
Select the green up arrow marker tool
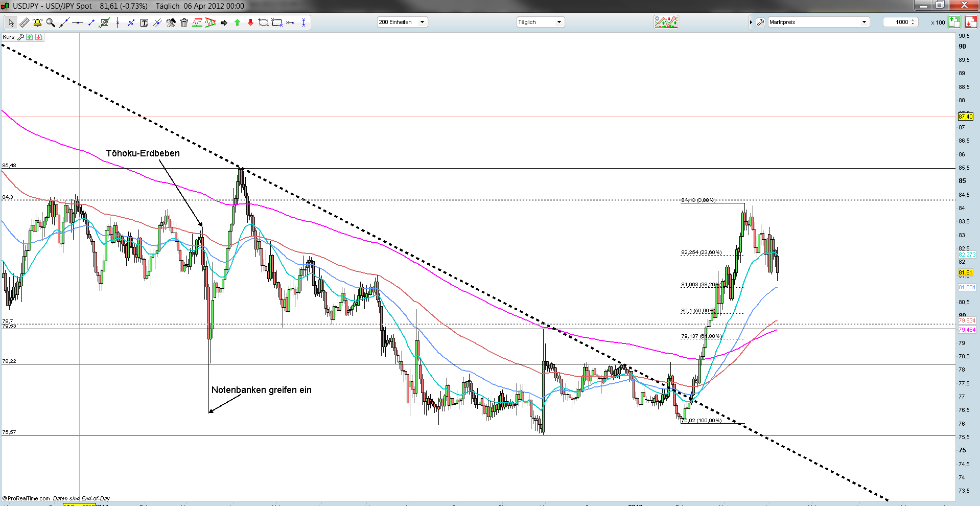237,22
